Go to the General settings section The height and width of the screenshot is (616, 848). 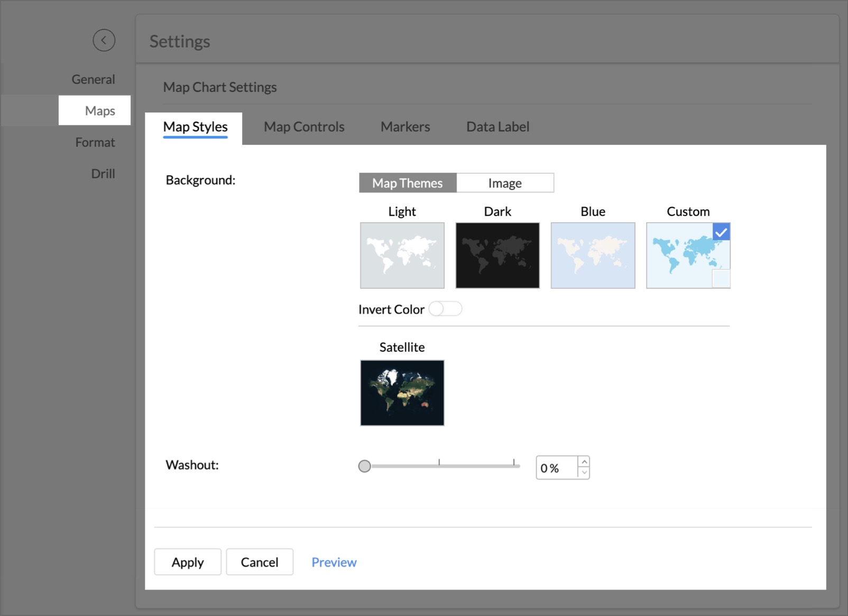(x=94, y=79)
